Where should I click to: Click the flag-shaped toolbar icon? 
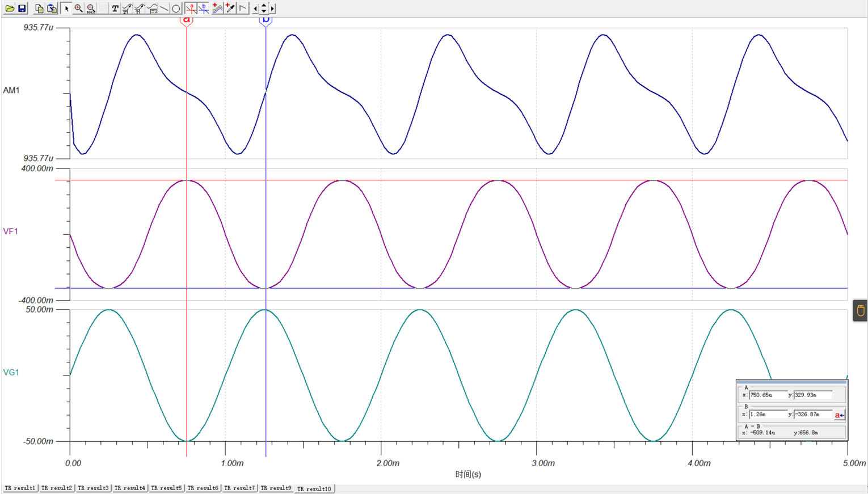pos(243,8)
